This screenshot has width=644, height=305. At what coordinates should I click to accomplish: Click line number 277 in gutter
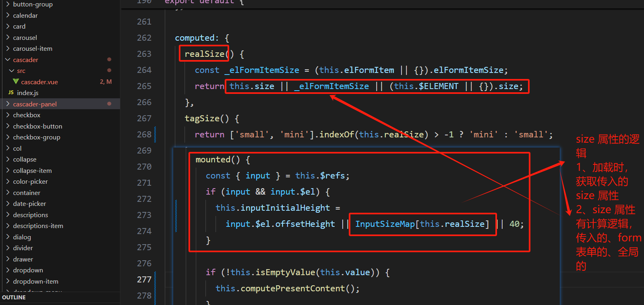point(144,280)
